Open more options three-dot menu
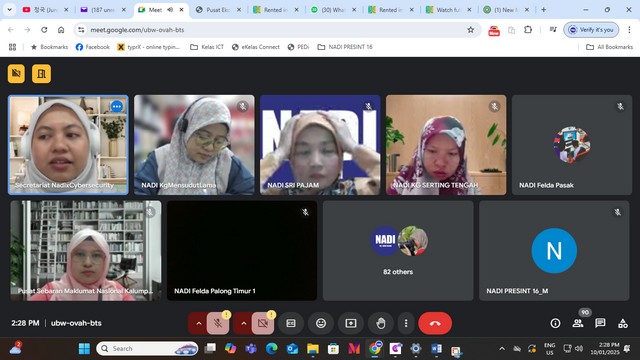This screenshot has height=360, width=640. coord(406,323)
